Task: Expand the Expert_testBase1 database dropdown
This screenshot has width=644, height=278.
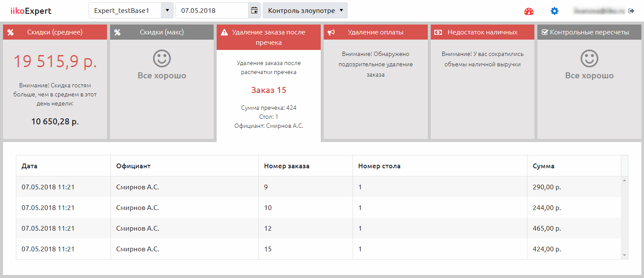Action: pyautogui.click(x=167, y=10)
